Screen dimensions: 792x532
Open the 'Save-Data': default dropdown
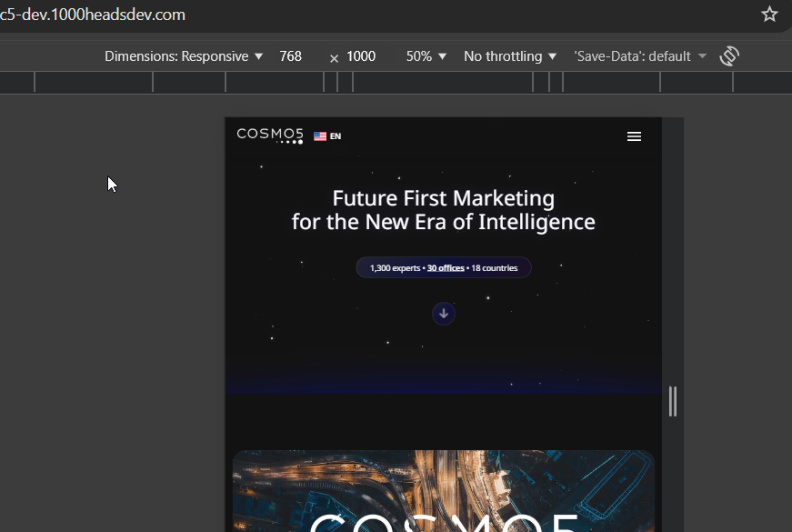pos(639,56)
